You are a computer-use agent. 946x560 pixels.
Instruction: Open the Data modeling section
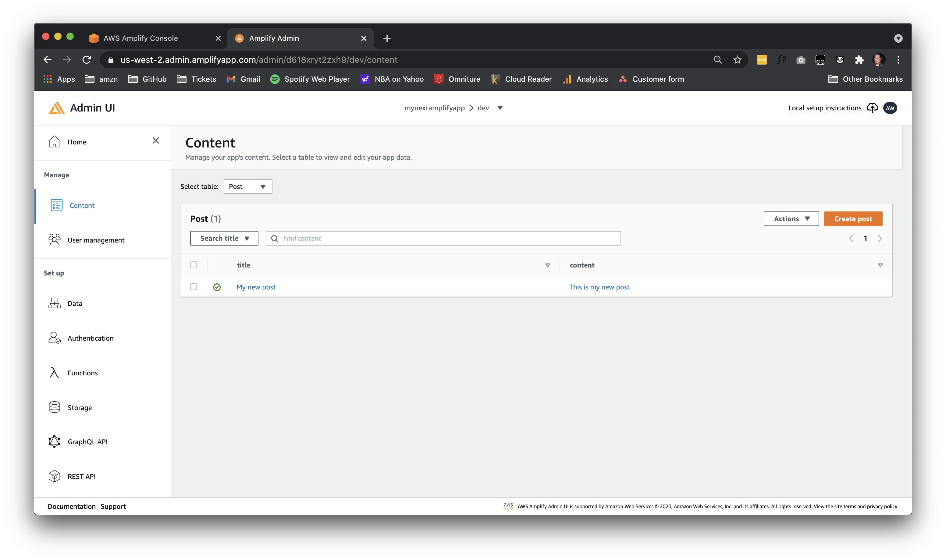(75, 303)
